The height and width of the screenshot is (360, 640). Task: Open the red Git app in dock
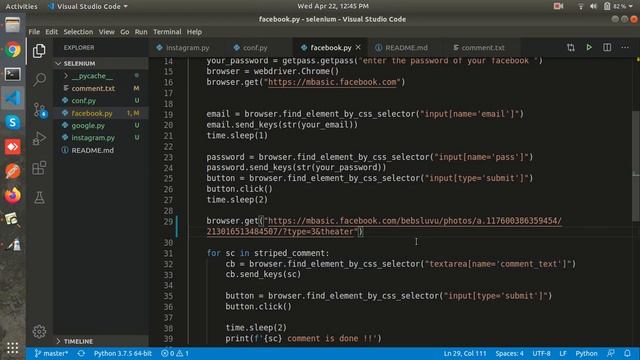[x=13, y=147]
